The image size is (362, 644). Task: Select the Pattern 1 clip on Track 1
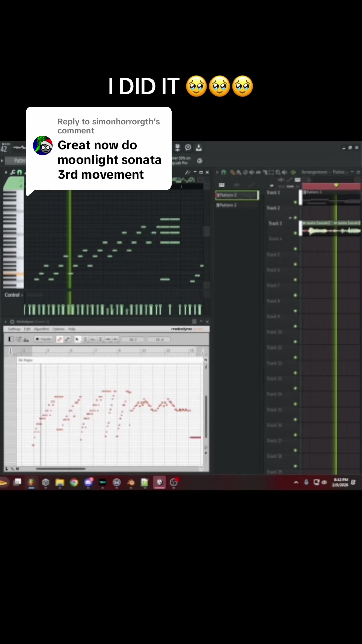(x=331, y=197)
